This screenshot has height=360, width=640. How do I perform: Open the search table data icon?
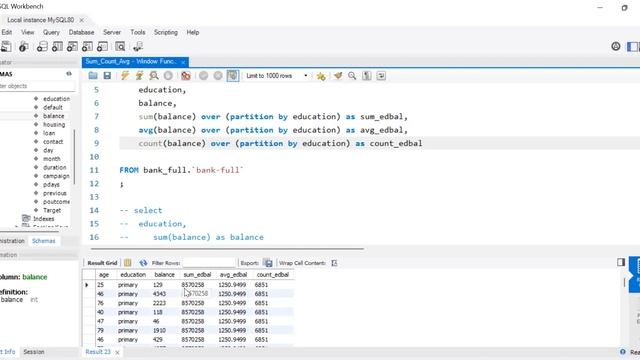120,47
